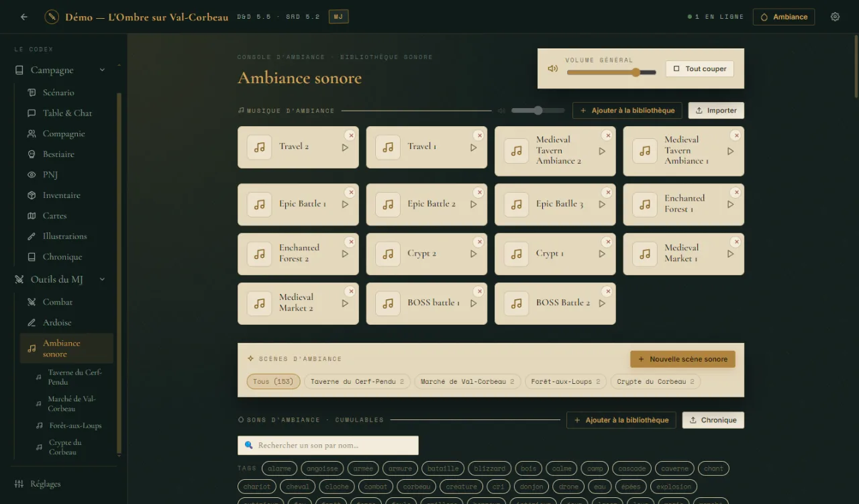Viewport: 859px width, 504px height.
Task: Adjust the Volume général slider
Action: tap(611, 72)
